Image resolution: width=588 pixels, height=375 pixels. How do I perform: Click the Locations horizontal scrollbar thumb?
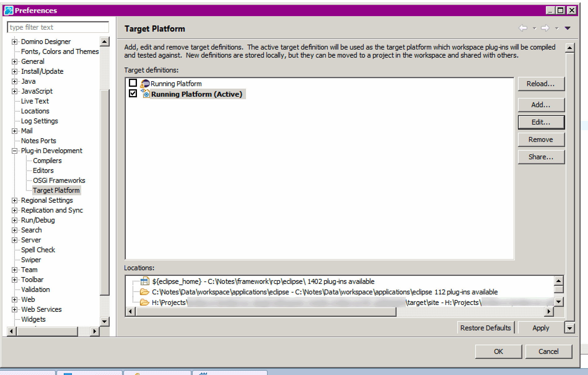point(266,311)
